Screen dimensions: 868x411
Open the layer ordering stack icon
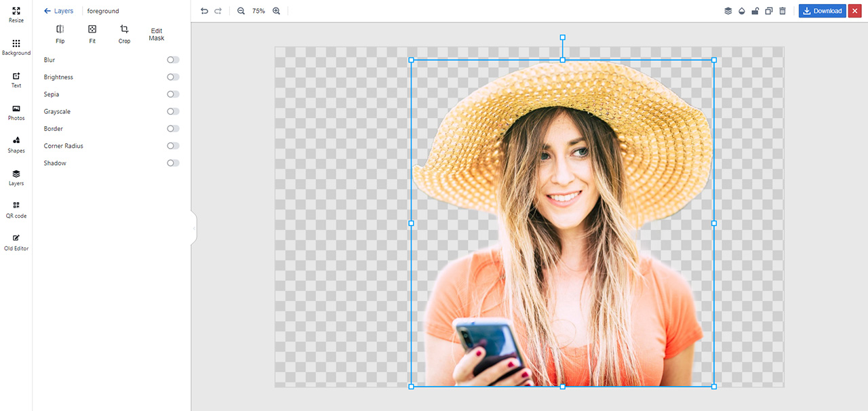pyautogui.click(x=728, y=11)
